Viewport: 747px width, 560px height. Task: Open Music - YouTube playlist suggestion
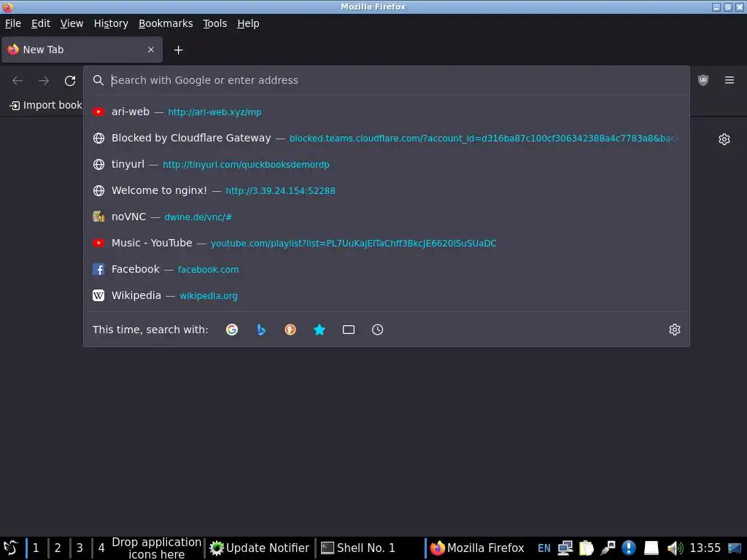click(x=387, y=243)
